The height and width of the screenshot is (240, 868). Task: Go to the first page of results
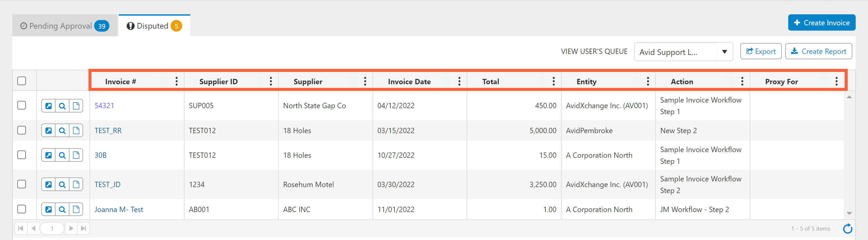pyautogui.click(x=21, y=229)
